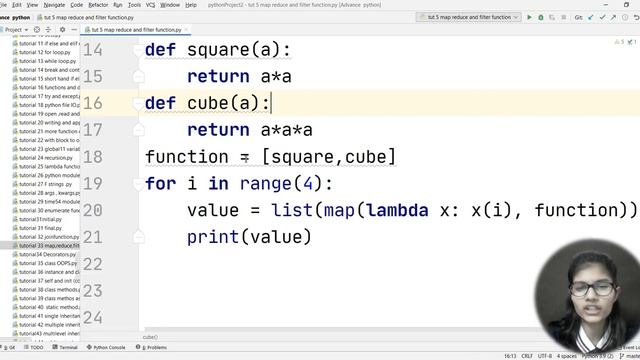640x360 pixels.
Task: Collapse the def cube function fold
Action: pyautogui.click(x=138, y=103)
